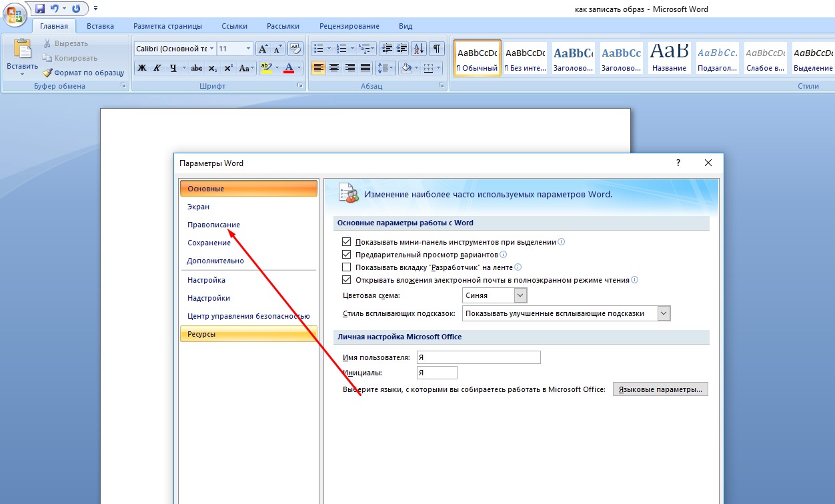Click decrease indent icon

point(387,49)
